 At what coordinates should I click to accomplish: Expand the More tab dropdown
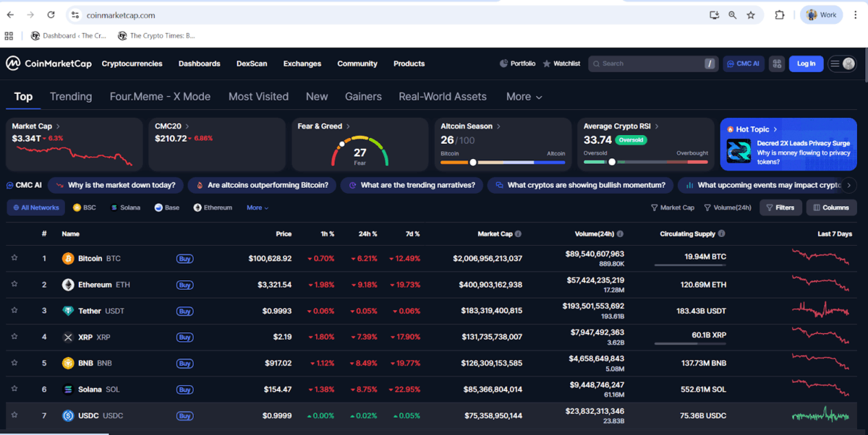522,96
